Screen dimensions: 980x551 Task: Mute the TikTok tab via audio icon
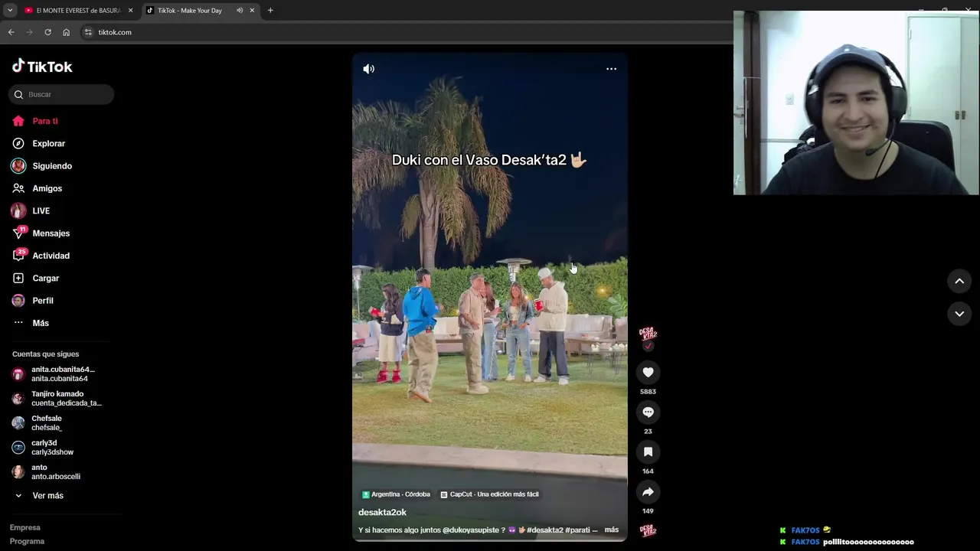click(x=240, y=11)
